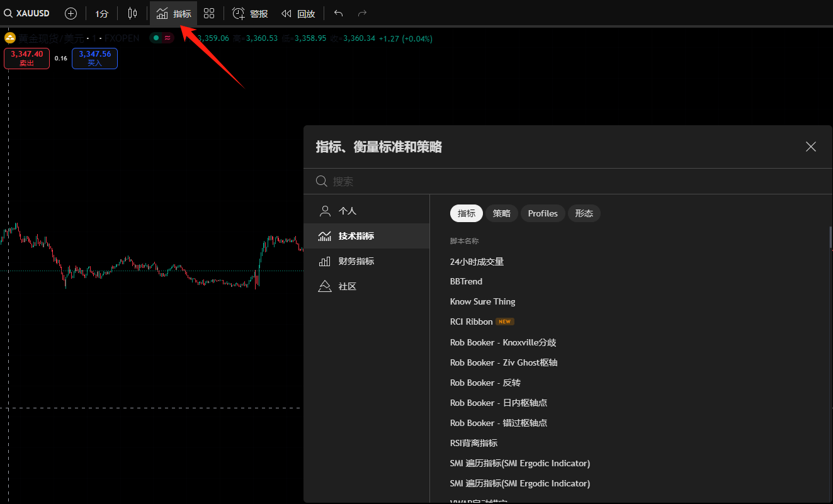Open the 1分 time interval selector
The height and width of the screenshot is (504, 833).
102,13
